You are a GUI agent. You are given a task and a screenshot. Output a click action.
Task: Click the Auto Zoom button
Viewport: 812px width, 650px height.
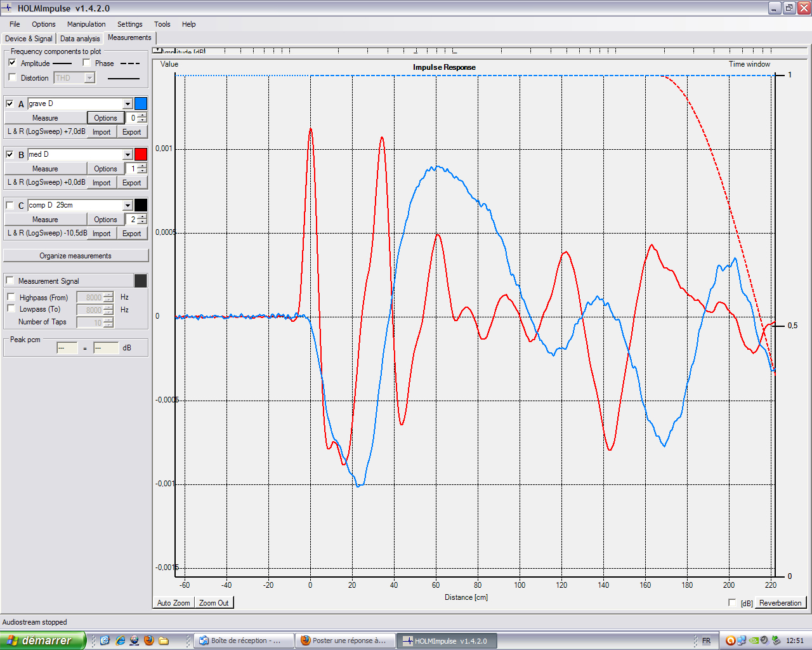click(173, 603)
